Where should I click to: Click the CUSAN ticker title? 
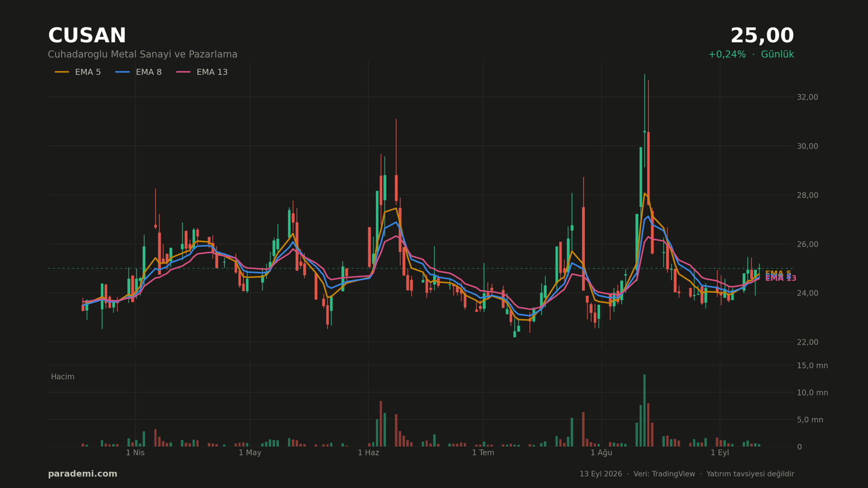pos(87,36)
